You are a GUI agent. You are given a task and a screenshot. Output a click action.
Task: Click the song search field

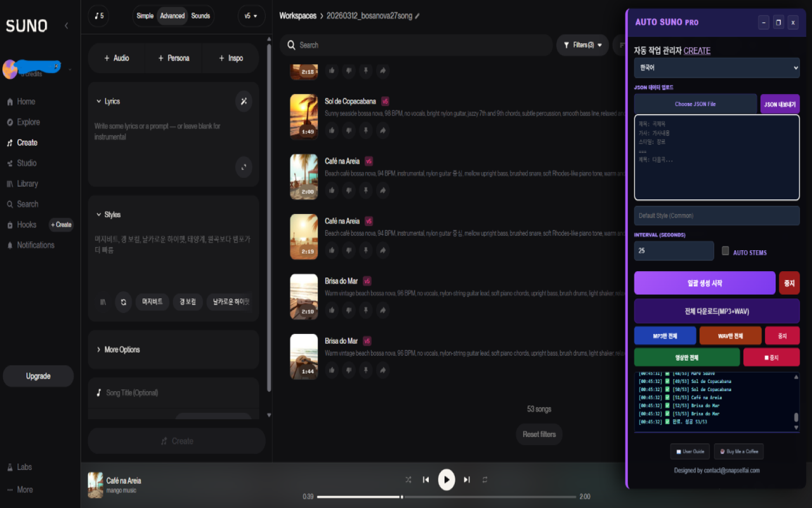click(x=416, y=45)
